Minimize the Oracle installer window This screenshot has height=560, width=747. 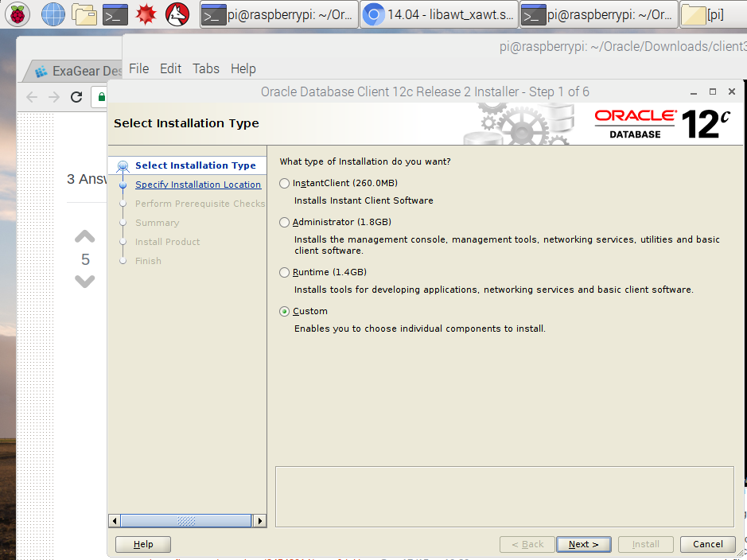click(x=694, y=91)
